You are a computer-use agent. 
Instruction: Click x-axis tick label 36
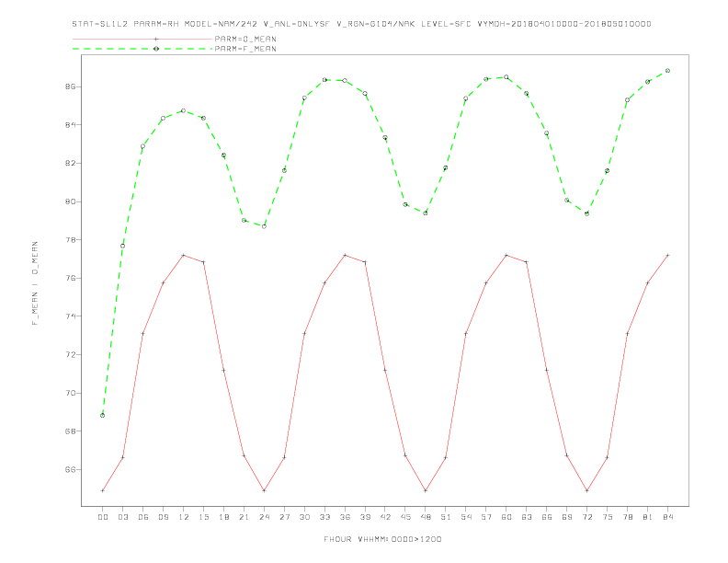point(345,517)
